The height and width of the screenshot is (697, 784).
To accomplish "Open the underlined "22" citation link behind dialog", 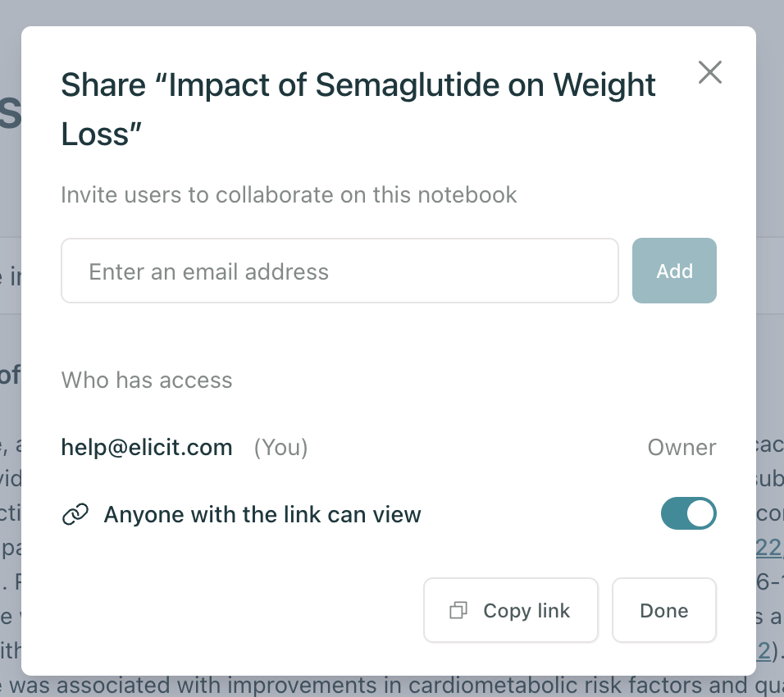I will [x=769, y=548].
